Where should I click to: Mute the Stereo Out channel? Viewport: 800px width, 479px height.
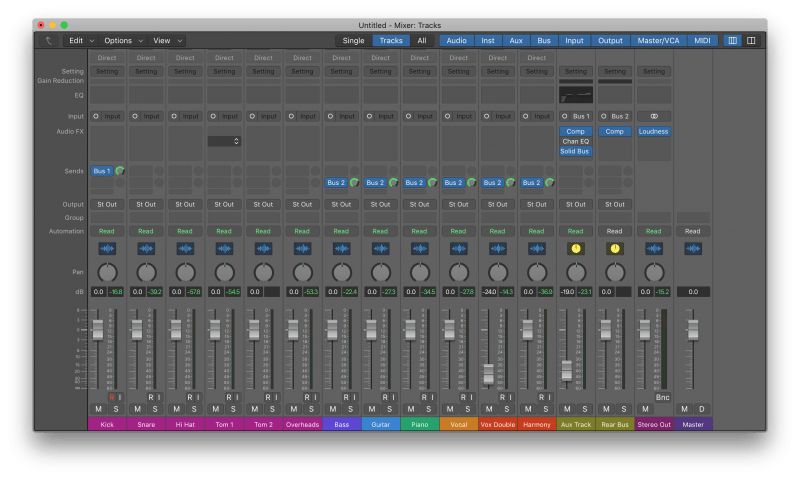tap(645, 409)
